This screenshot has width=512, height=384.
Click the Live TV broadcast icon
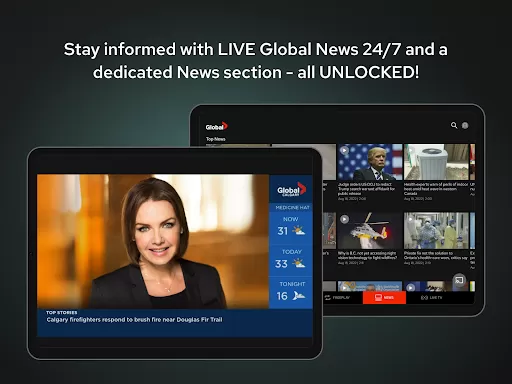[424, 298]
